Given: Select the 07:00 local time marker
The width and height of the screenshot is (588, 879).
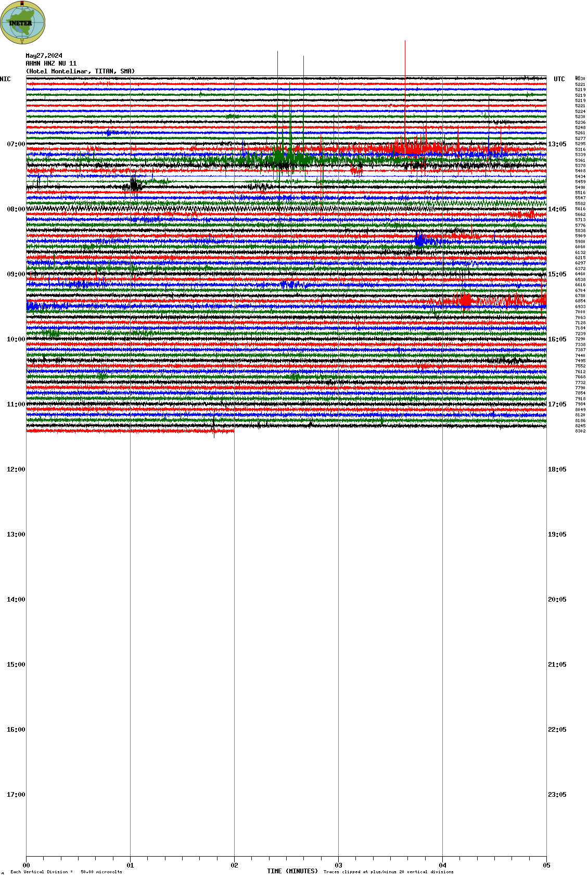Looking at the screenshot, I should click(16, 144).
